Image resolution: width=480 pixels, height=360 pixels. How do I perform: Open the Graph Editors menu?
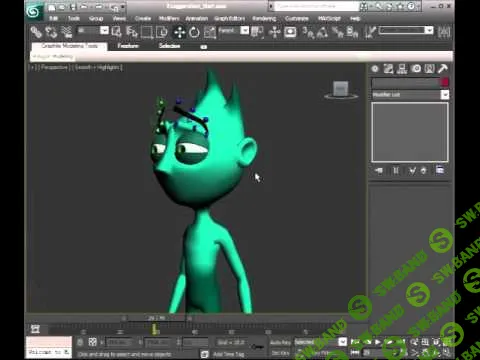(x=229, y=18)
